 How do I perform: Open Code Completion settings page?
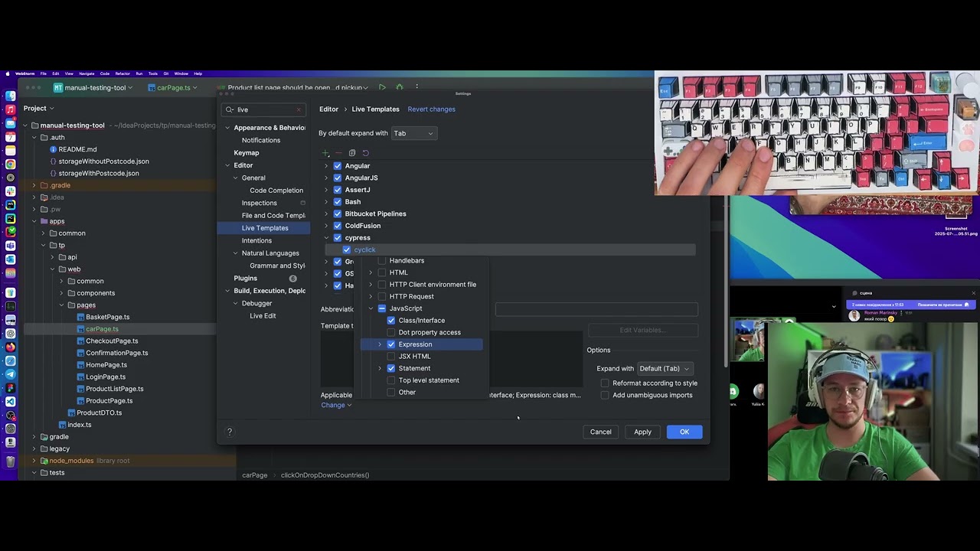click(x=276, y=191)
